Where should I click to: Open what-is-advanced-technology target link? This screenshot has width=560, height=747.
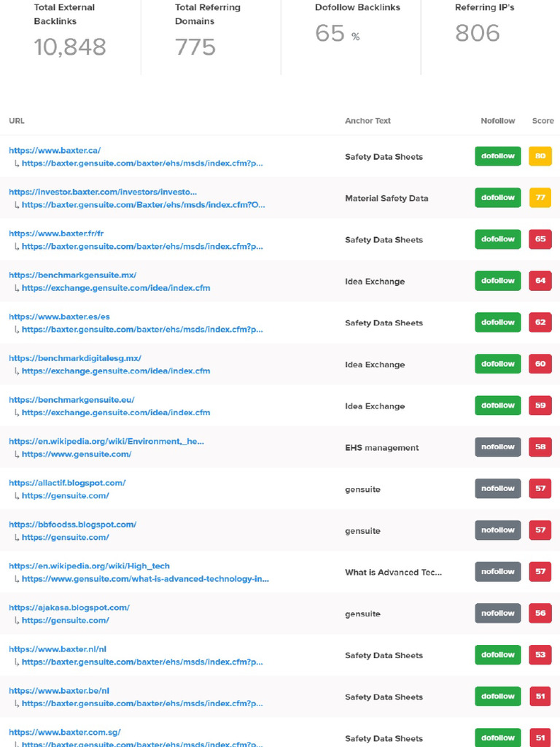pos(145,578)
